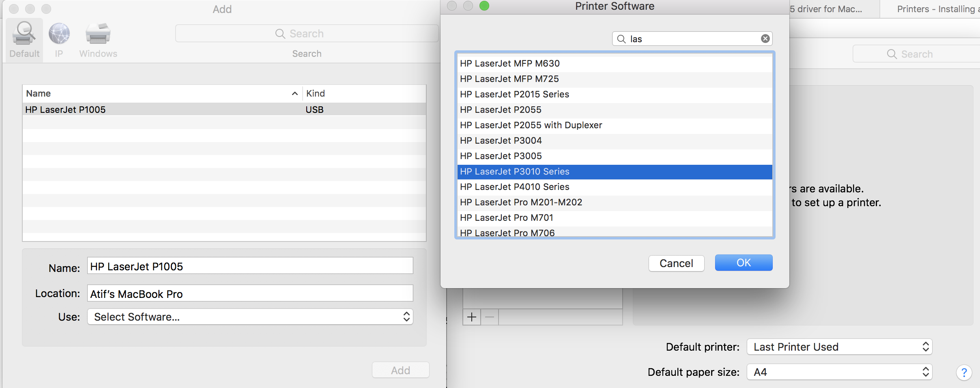This screenshot has width=980, height=388.
Task: Choose HP LaserJet Pro M201-M202 driver
Action: 521,202
